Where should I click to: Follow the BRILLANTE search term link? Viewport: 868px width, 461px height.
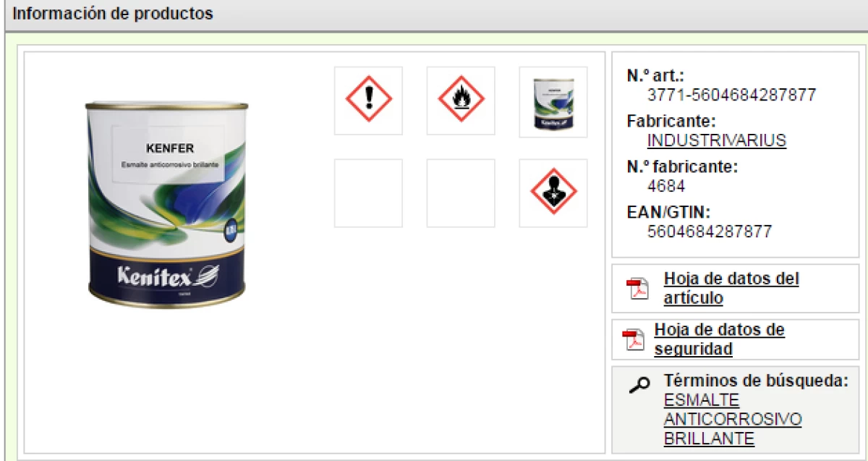point(709,438)
